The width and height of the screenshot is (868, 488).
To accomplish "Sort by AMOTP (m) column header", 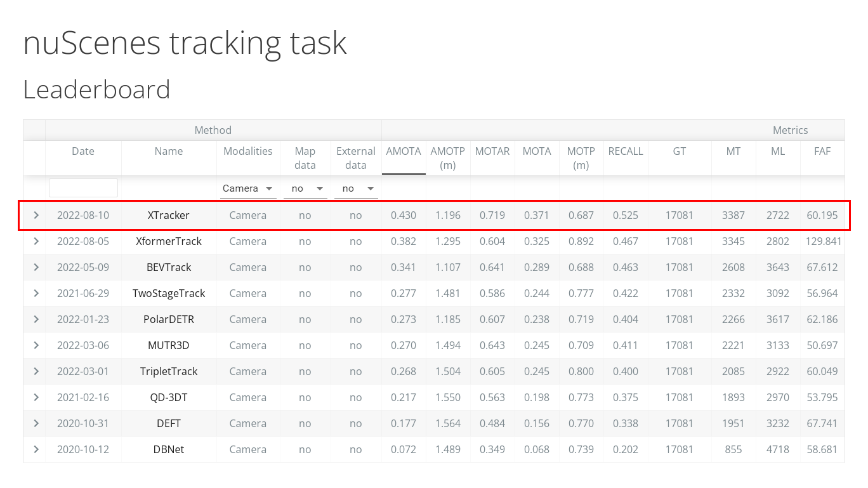I will tap(448, 158).
